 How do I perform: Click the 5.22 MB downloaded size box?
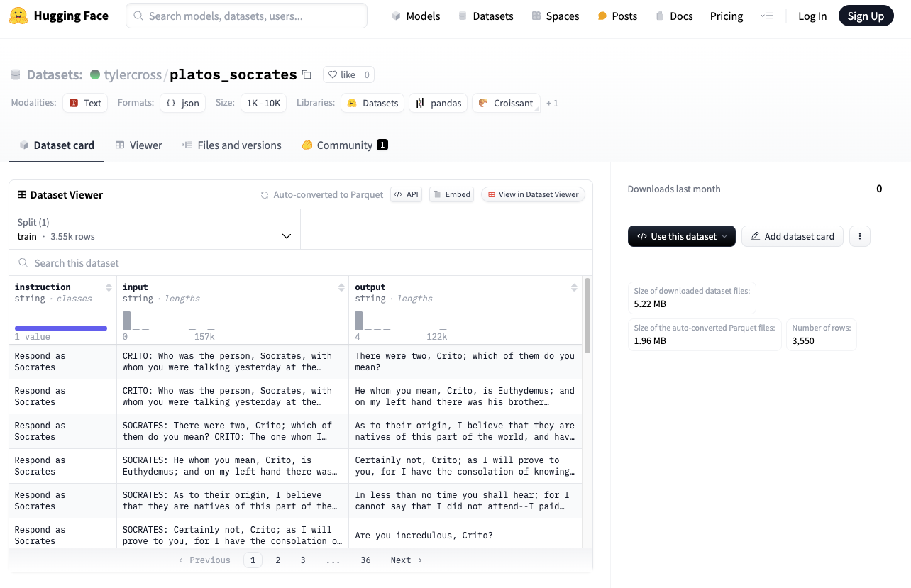pos(692,298)
